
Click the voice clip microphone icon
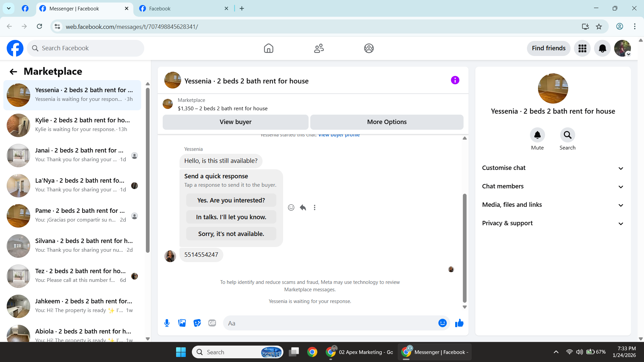pos(167,323)
